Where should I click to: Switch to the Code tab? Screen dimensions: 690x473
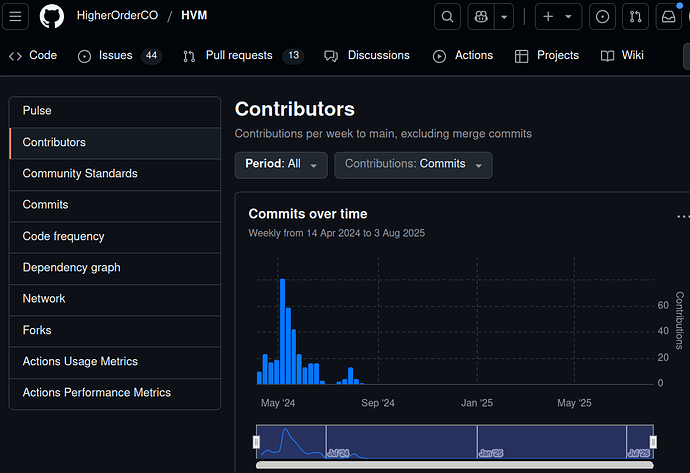tap(33, 55)
